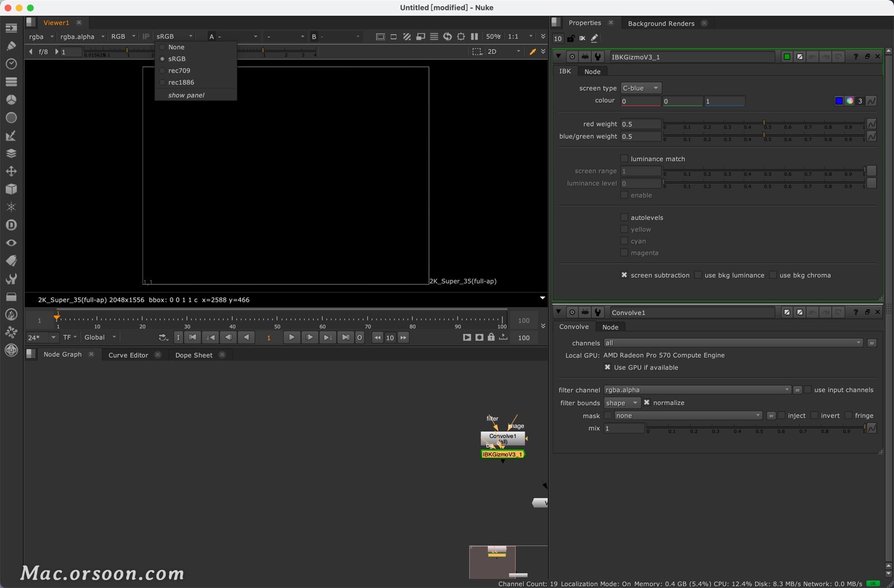Screen dimensions: 894x588
Task: Click the clear properties panels icon
Action: click(x=582, y=39)
